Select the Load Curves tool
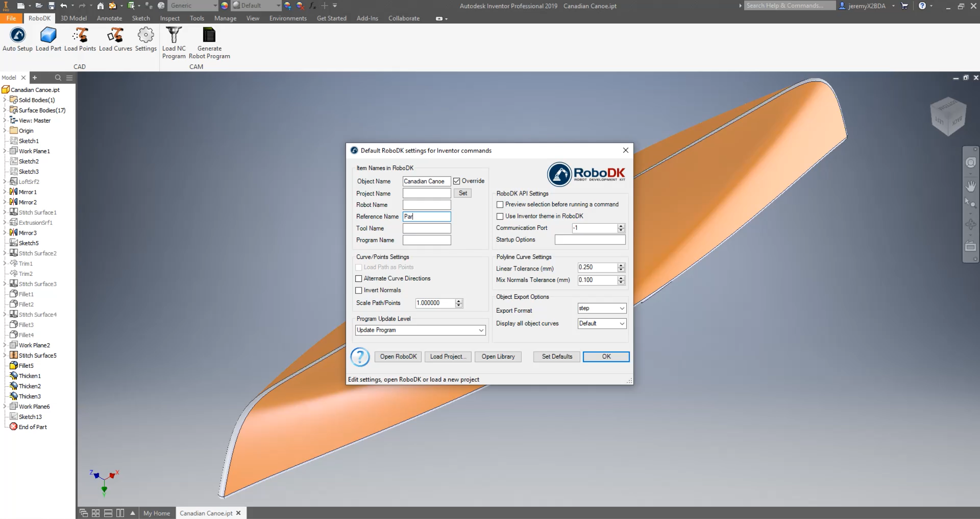 (x=115, y=36)
